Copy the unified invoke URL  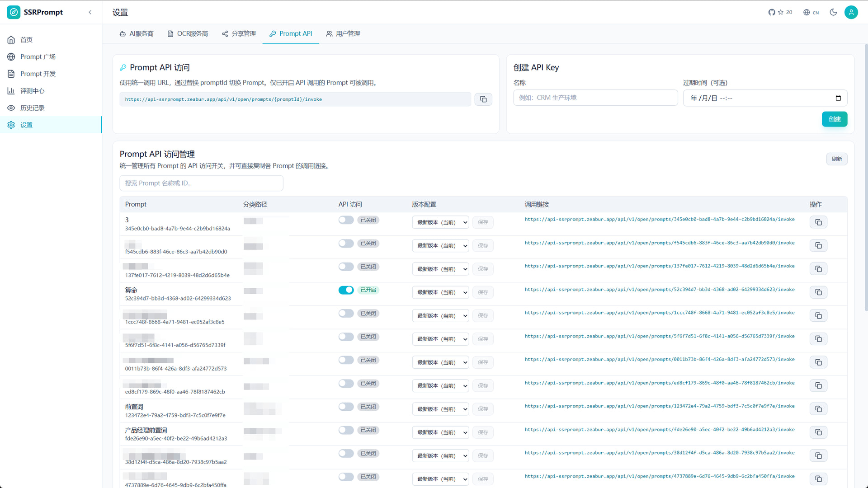pyautogui.click(x=483, y=99)
